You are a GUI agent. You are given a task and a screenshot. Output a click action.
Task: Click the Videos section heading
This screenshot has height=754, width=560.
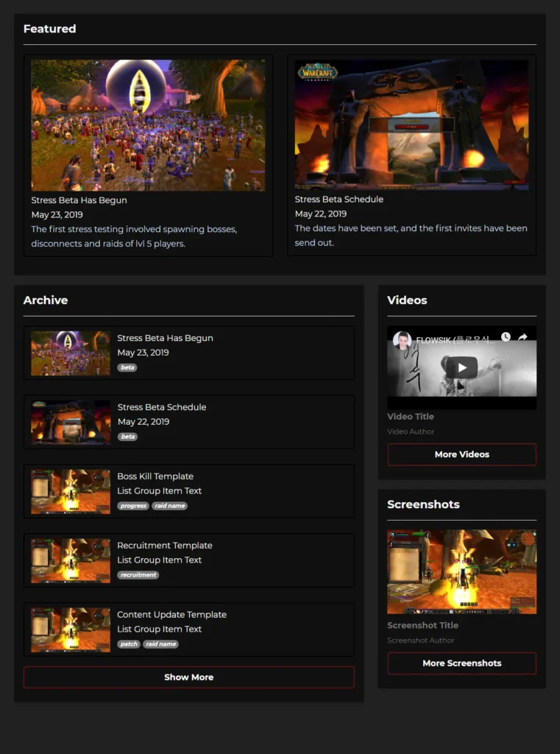407,300
